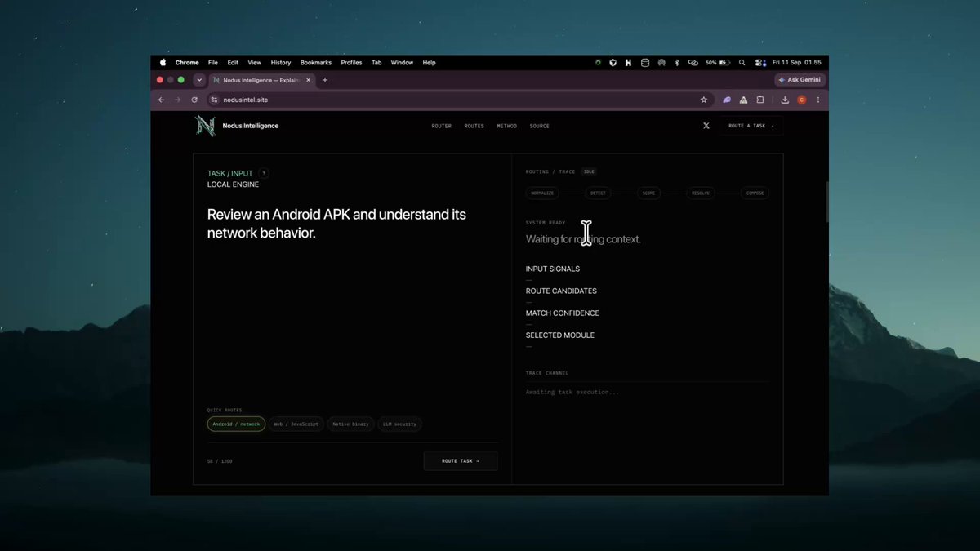This screenshot has width=980, height=551.
Task: Select the Web / JavaScript quick route
Action: click(x=296, y=424)
